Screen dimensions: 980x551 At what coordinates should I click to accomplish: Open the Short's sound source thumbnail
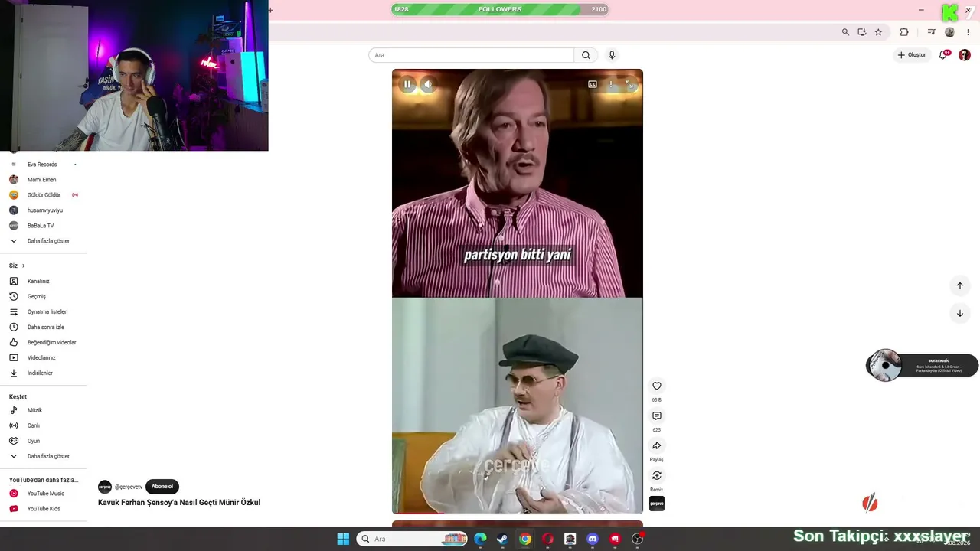coord(657,503)
